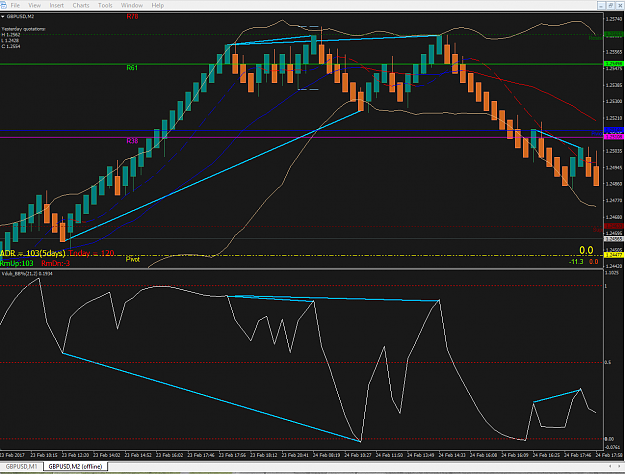Image resolution: width=625 pixels, height=474 pixels.
Task: Open the View menu
Action: click(x=35, y=5)
